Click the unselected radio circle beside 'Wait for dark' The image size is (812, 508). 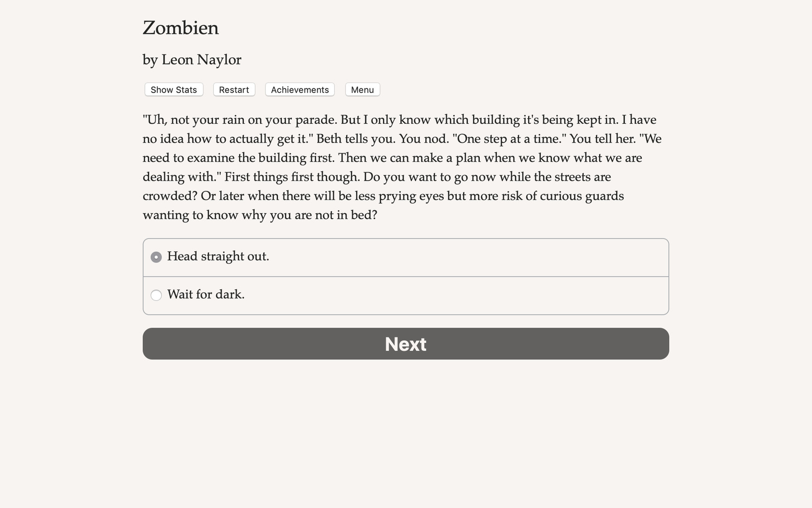click(156, 295)
